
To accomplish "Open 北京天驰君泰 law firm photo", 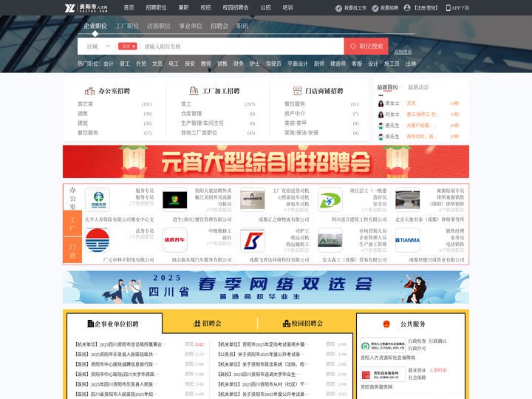I will pyautogui.click(x=407, y=199).
